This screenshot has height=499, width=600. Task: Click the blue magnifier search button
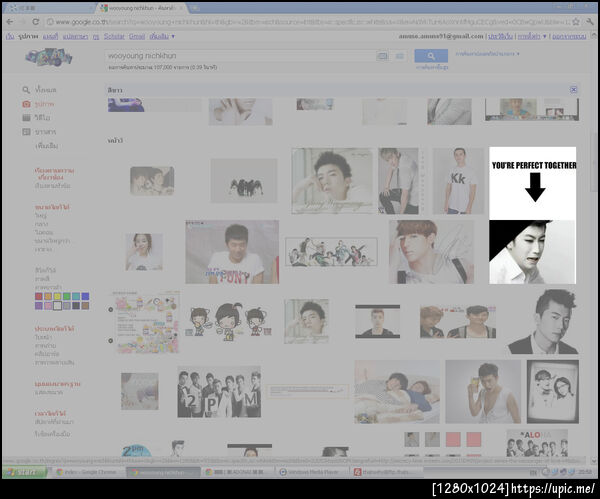(431, 56)
